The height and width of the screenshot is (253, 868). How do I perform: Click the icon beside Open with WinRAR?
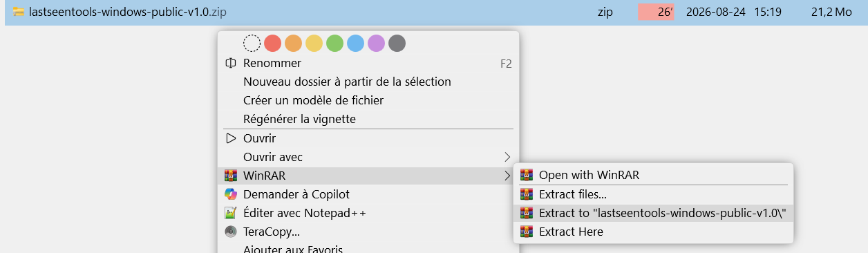click(x=527, y=175)
